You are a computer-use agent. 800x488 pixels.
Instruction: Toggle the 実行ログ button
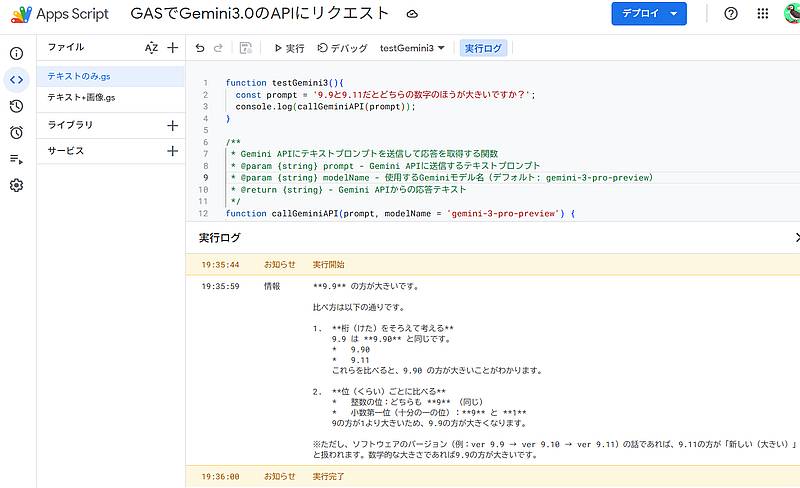click(x=483, y=48)
